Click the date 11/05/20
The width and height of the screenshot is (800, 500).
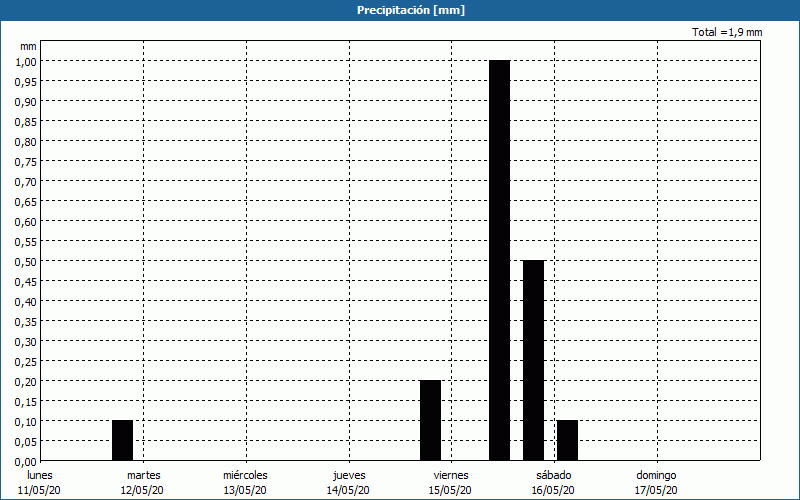39,490
